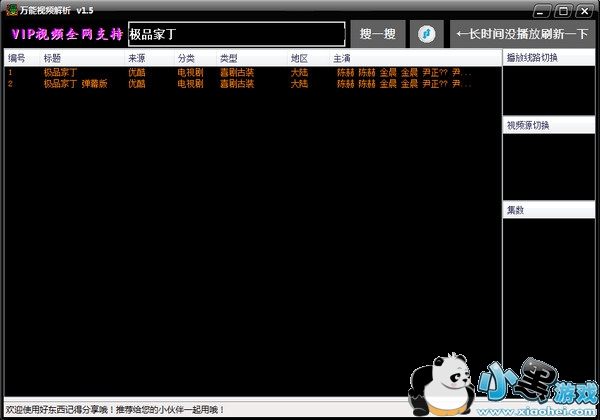Click the 播放线路切换 panel header

[549, 58]
